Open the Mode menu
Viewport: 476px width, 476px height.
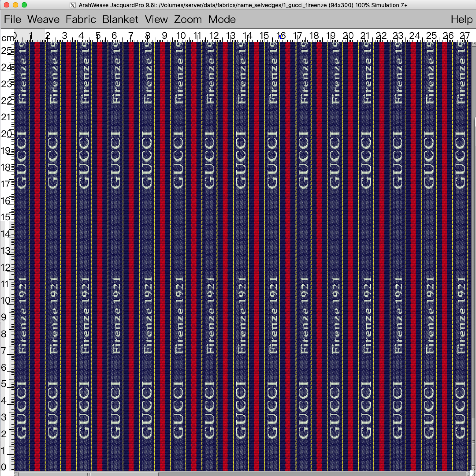[x=222, y=19]
